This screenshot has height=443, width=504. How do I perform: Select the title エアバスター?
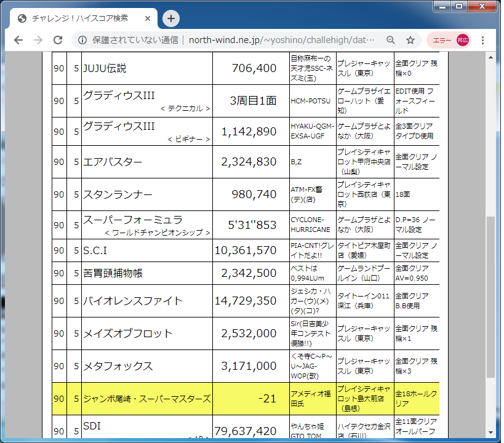point(113,162)
